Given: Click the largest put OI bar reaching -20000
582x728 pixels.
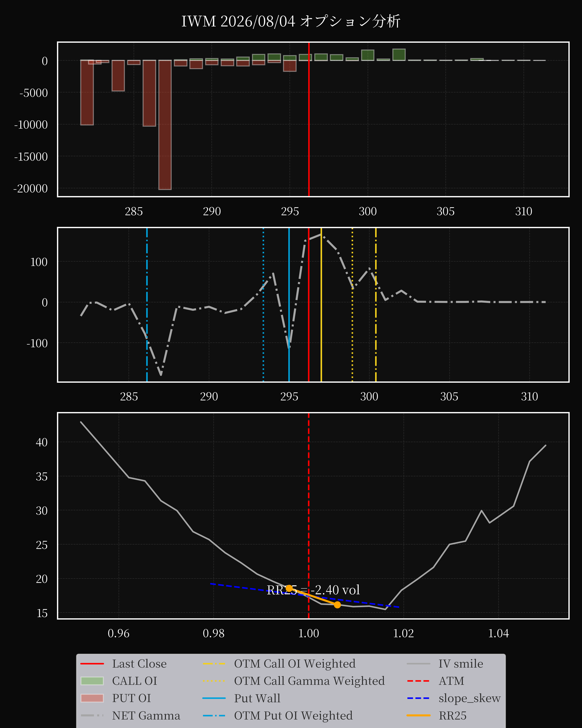Looking at the screenshot, I should point(165,125).
